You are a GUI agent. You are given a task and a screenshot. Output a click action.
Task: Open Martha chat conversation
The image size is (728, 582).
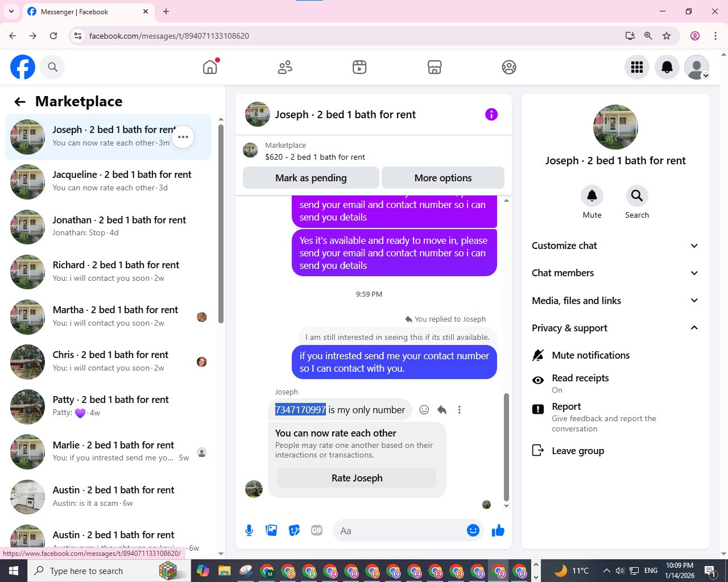click(108, 317)
